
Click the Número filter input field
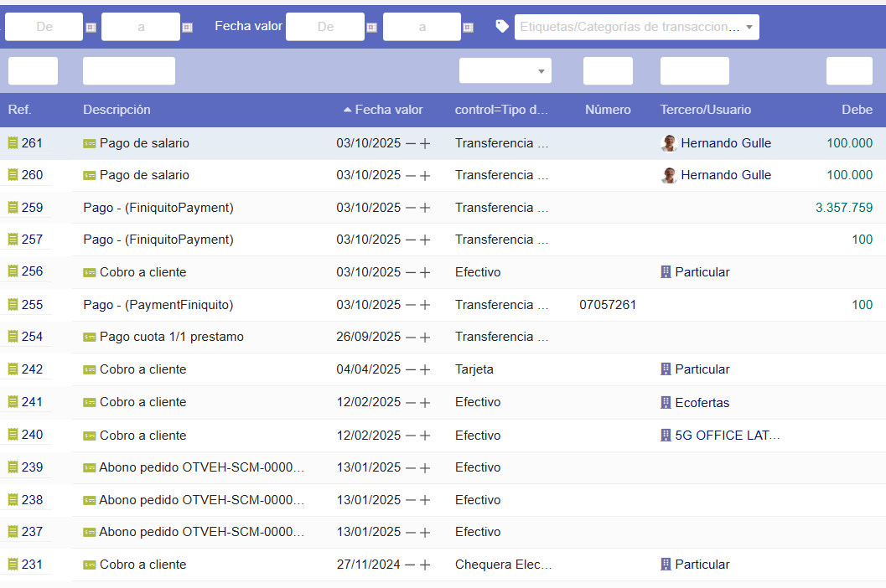[608, 71]
